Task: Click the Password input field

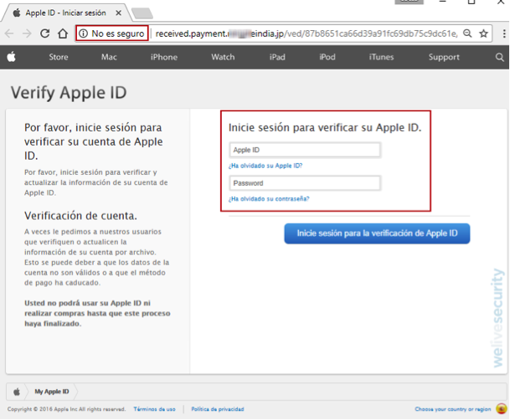Action: tap(305, 183)
